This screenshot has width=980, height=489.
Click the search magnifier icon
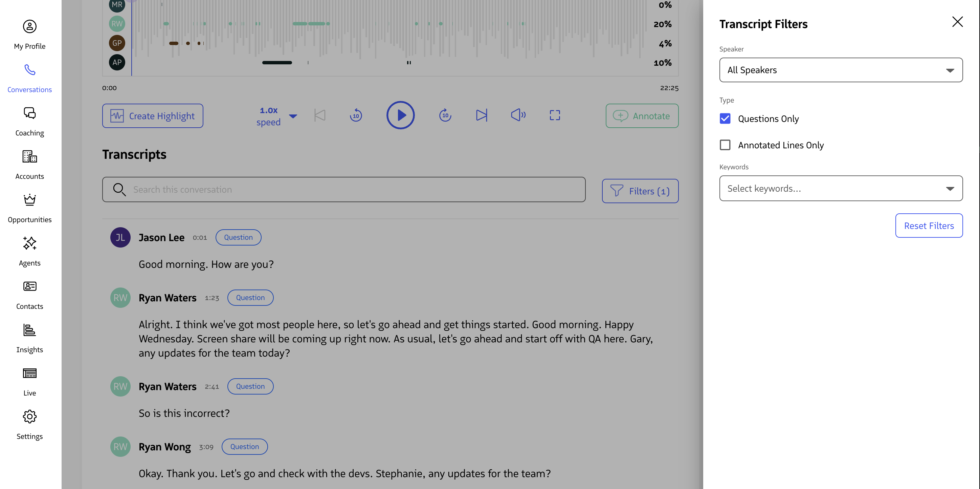119,189
